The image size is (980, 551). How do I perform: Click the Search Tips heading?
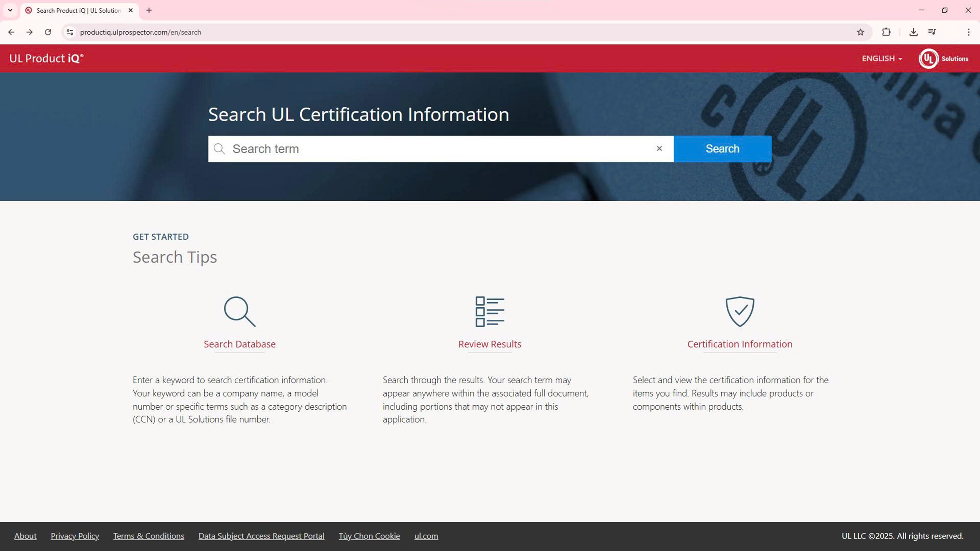point(175,257)
